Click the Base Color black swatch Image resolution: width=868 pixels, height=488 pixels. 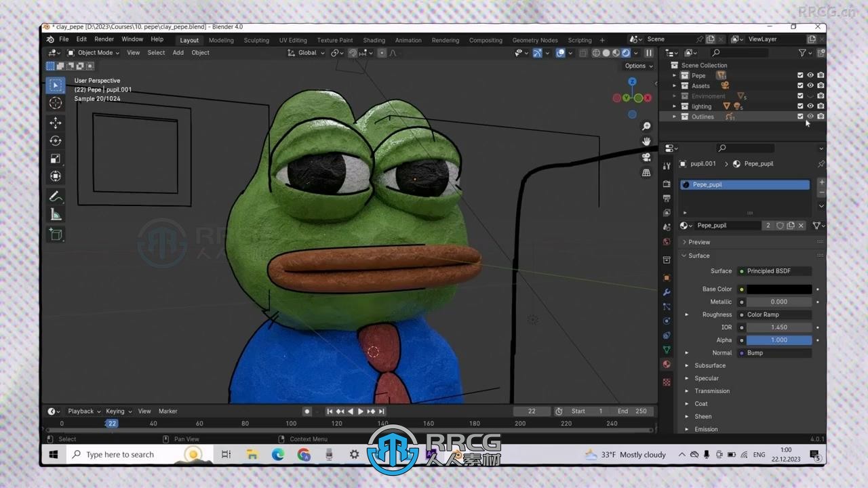pos(779,289)
